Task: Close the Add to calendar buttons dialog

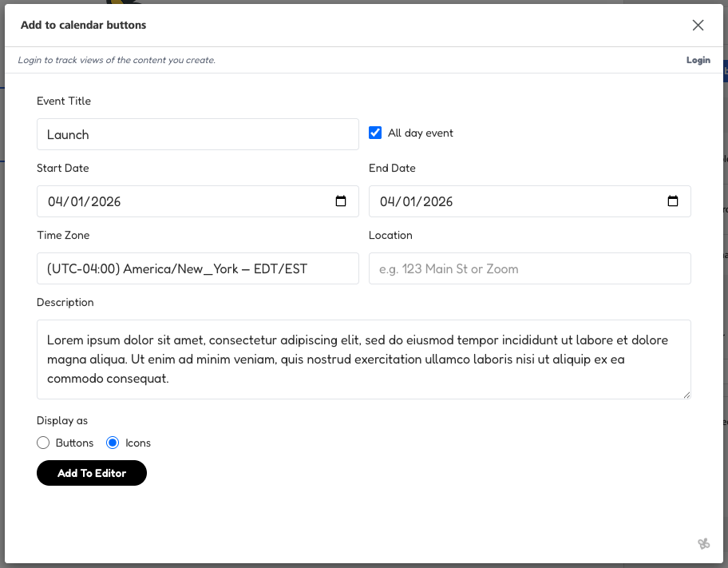Action: [x=698, y=25]
